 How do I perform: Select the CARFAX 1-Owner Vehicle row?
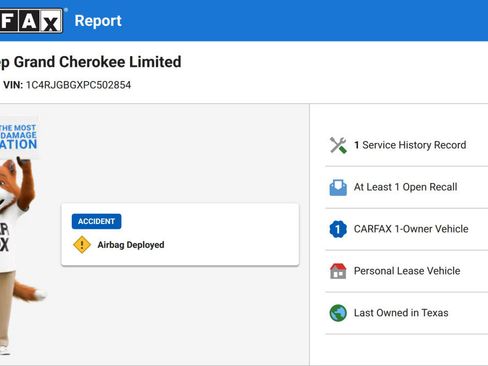click(x=407, y=229)
